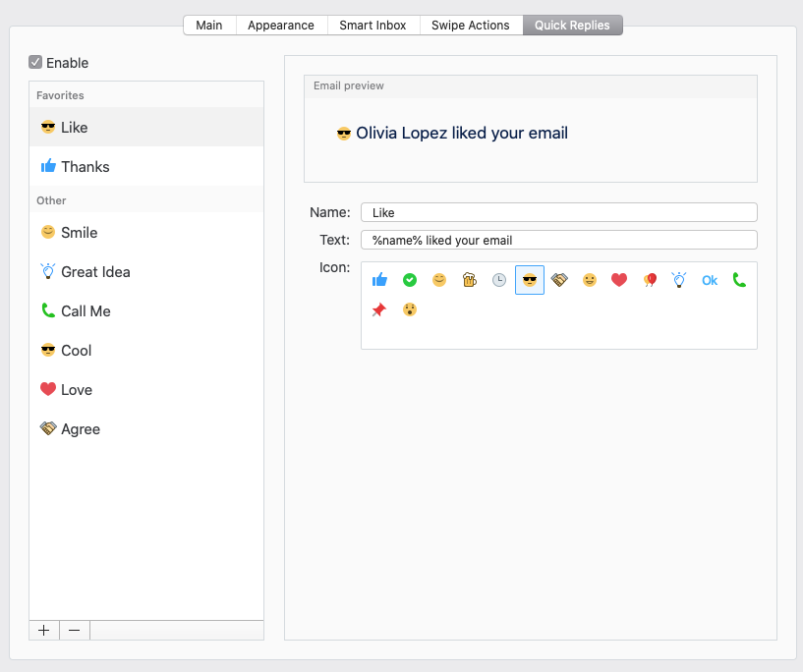803x672 pixels.
Task: Add a new quick reply with plus button
Action: click(44, 631)
